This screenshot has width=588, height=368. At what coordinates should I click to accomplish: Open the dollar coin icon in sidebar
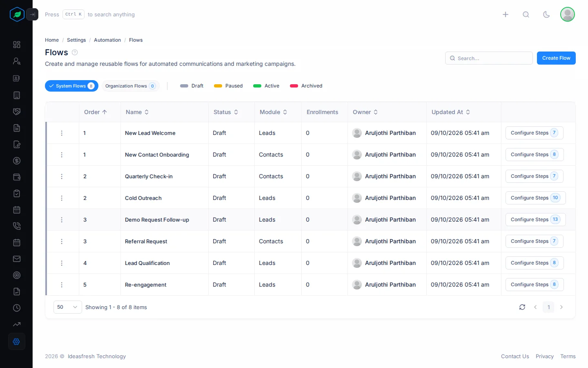pos(17,161)
